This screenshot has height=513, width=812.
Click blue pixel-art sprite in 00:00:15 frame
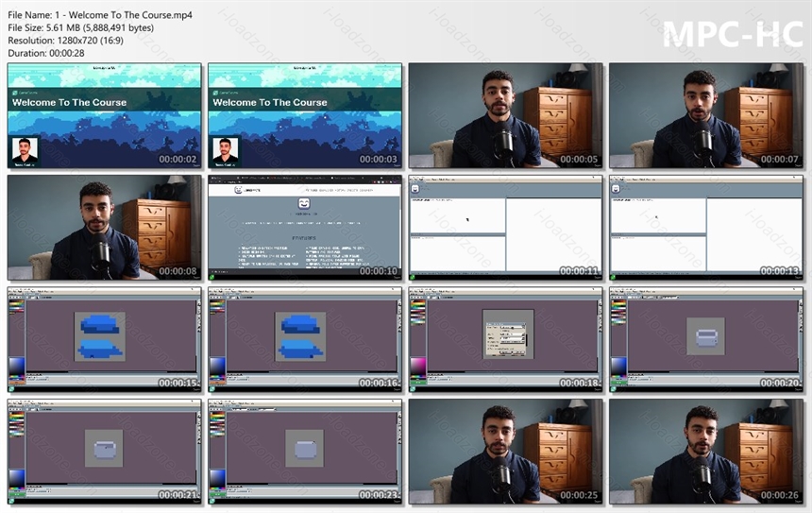click(100, 336)
